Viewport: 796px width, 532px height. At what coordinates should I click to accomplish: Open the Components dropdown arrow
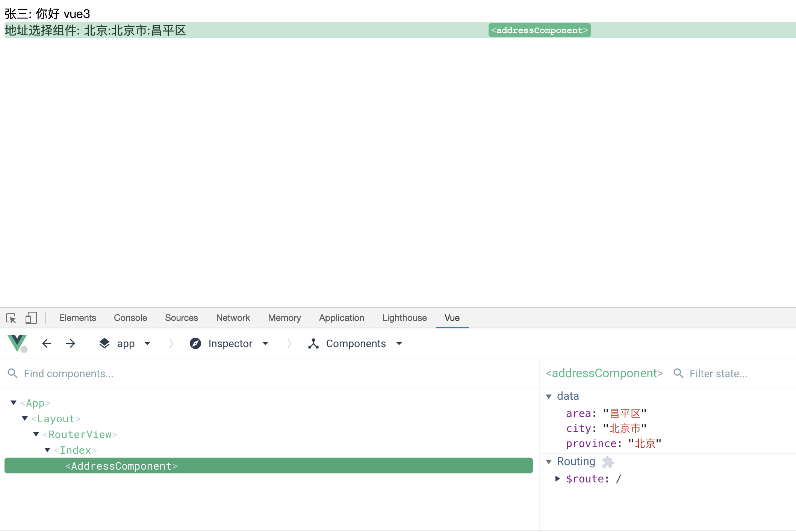399,343
